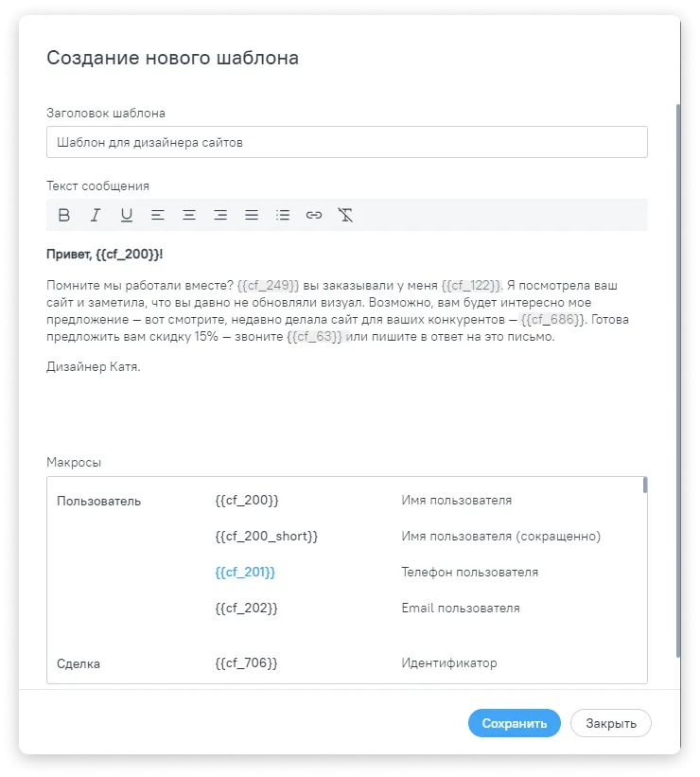The width and height of the screenshot is (700, 777).
Task: Justify the message text
Action: pos(252,215)
